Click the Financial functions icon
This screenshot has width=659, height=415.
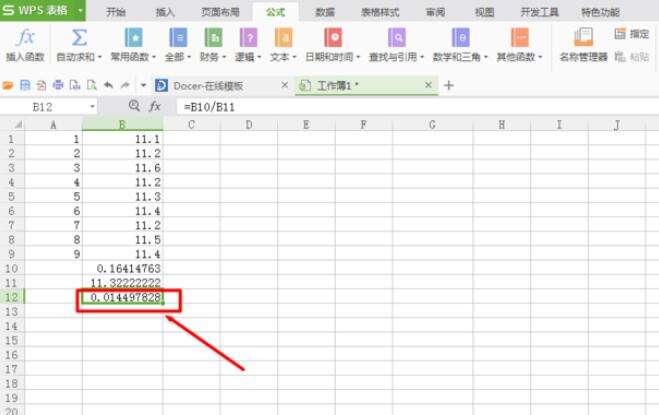(x=213, y=37)
